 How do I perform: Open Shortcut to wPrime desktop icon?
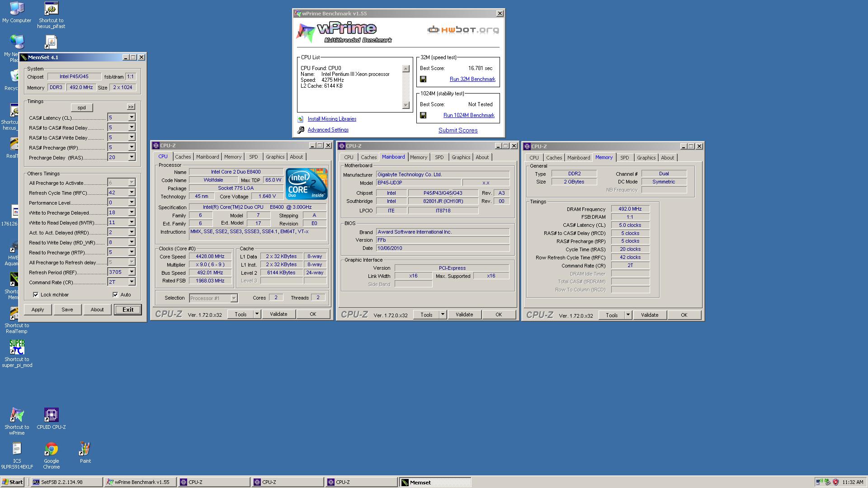pyautogui.click(x=17, y=421)
